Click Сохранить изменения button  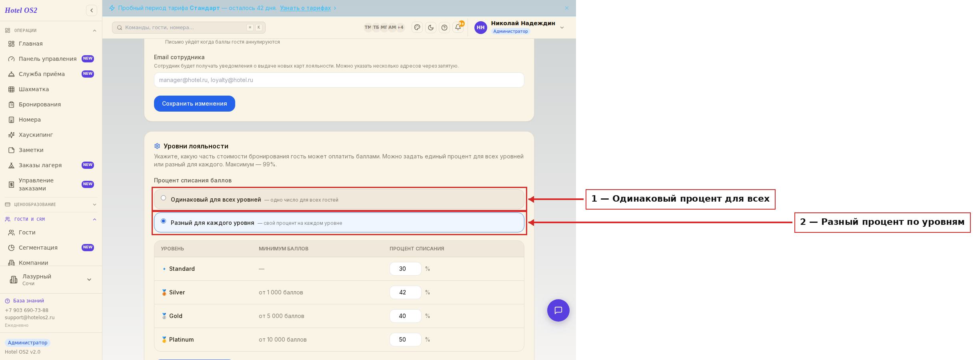[x=194, y=104]
